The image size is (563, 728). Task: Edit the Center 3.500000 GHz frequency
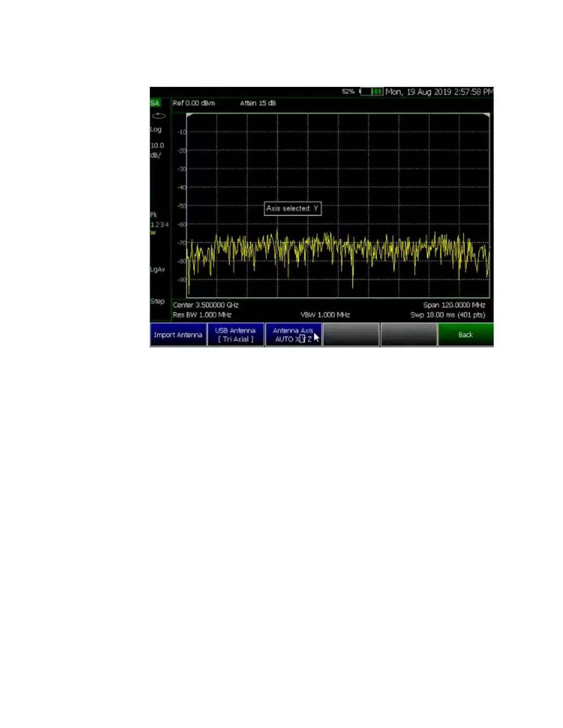coord(206,305)
